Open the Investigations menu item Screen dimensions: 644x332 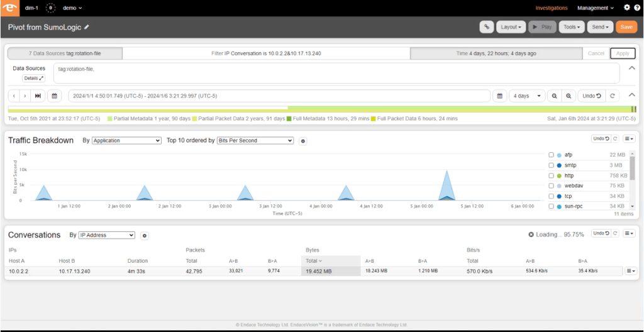[x=552, y=8]
